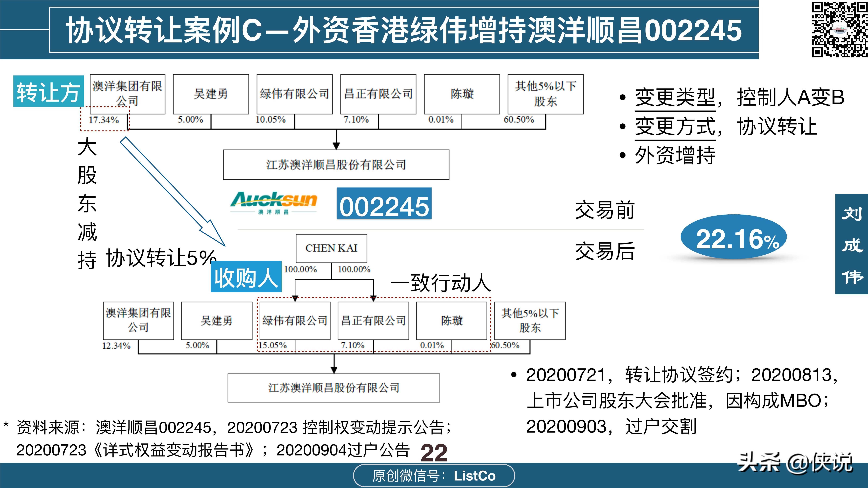Click the top '昌正有限公司' box
The width and height of the screenshot is (868, 488).
click(378, 94)
